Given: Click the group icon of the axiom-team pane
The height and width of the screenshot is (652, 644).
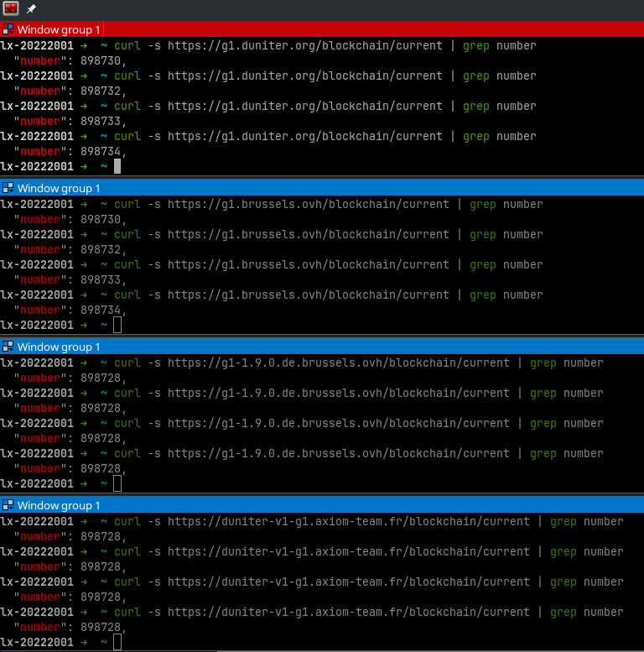Looking at the screenshot, I should point(8,505).
